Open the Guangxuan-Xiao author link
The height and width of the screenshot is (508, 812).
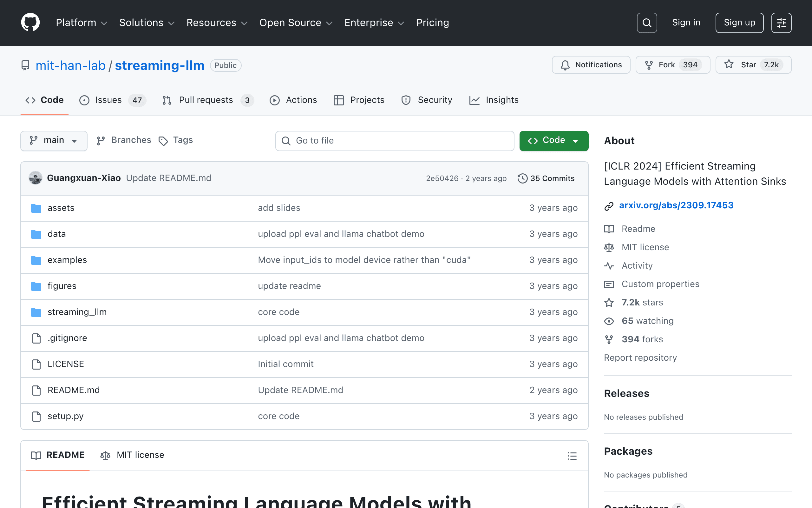coord(84,178)
